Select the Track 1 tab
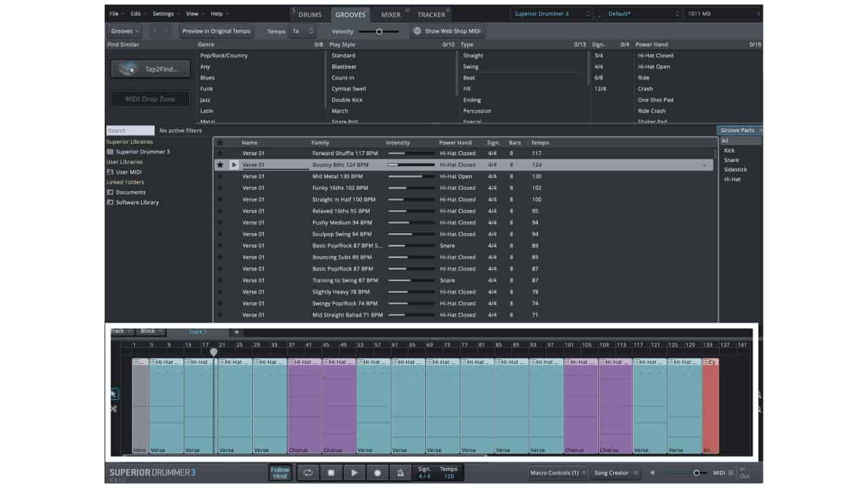The height and width of the screenshot is (488, 868). pos(198,332)
